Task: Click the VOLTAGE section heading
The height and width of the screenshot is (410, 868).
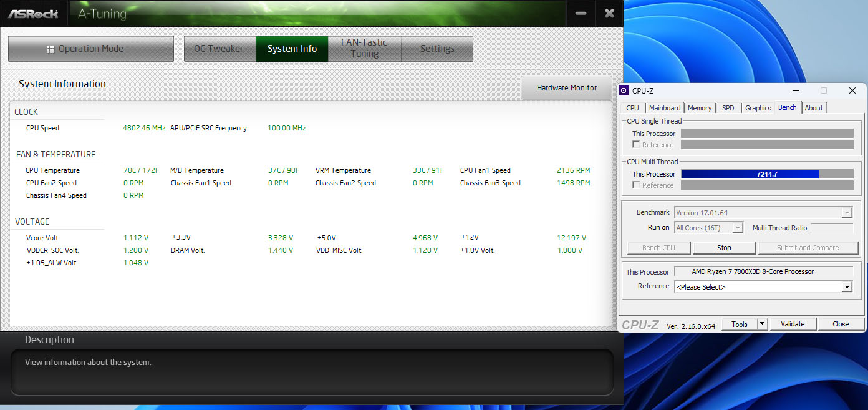Action: 32,222
